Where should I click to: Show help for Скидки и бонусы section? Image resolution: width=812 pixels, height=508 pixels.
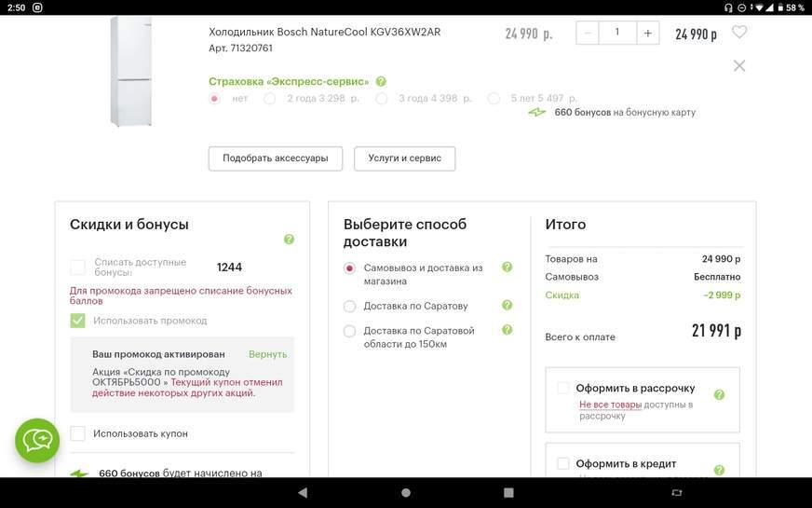289,240
